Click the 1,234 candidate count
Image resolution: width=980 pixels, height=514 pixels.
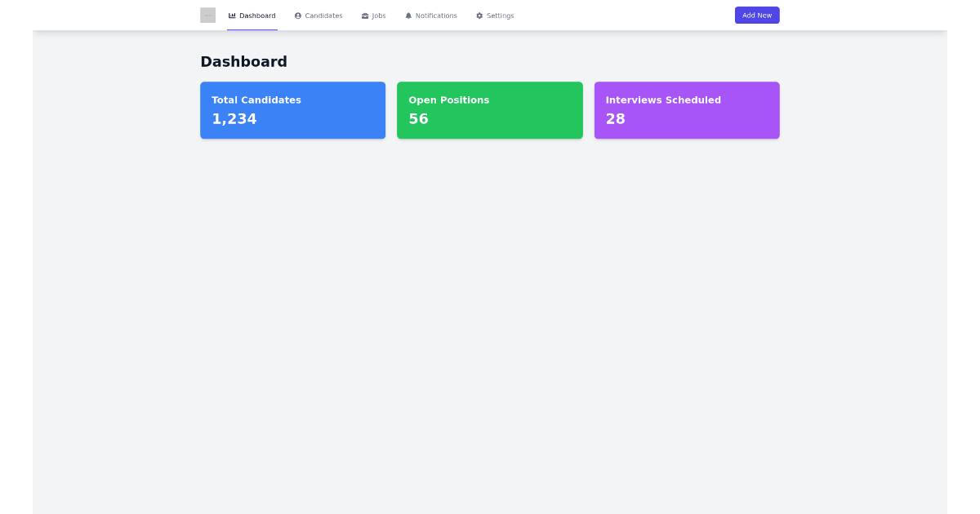[234, 119]
